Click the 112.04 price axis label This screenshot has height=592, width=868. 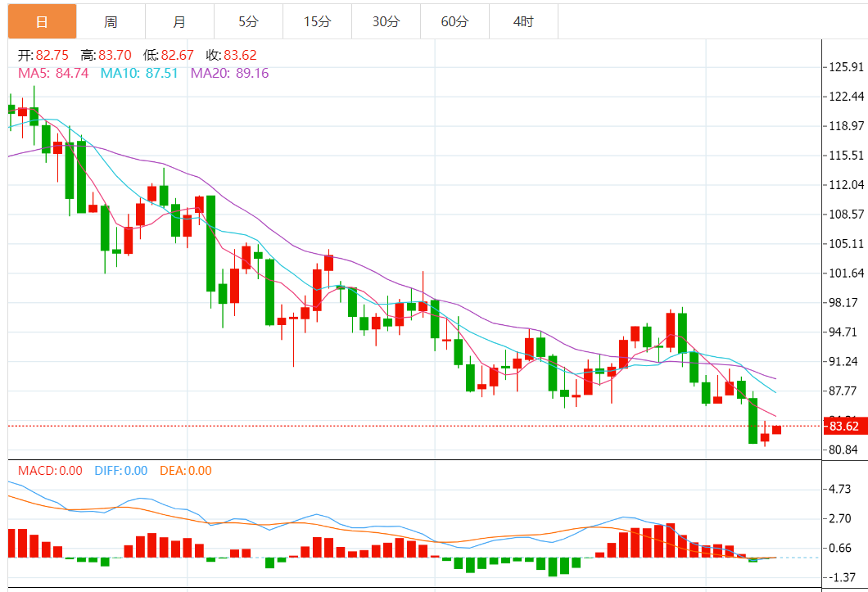click(847, 184)
